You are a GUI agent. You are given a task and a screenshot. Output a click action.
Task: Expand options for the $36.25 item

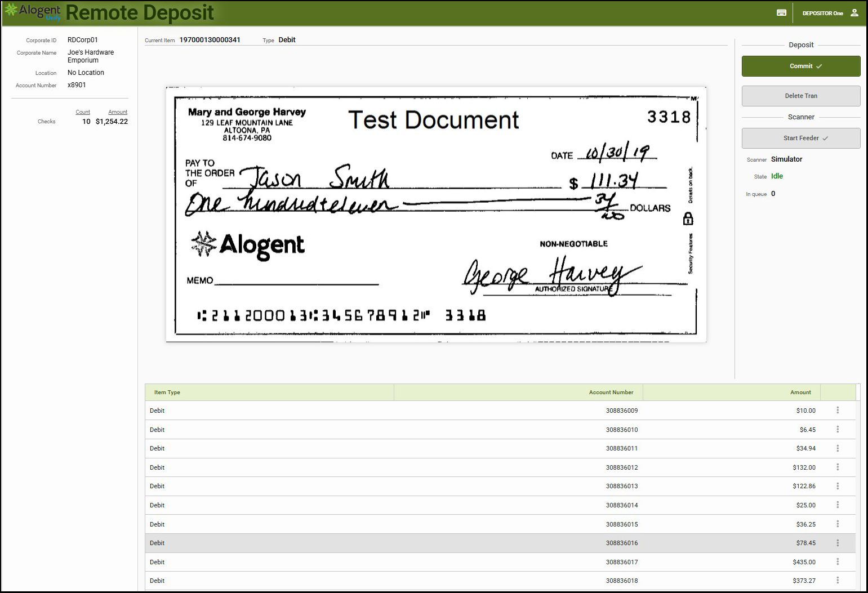[838, 524]
